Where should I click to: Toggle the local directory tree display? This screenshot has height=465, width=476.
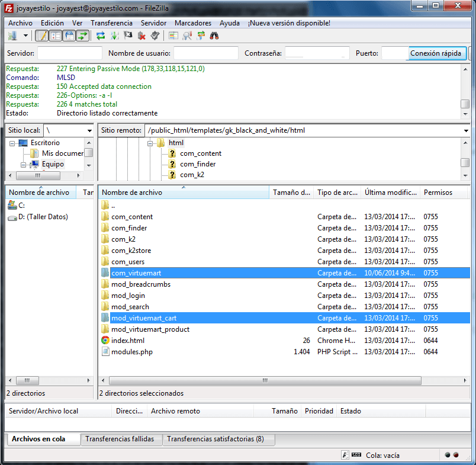point(56,36)
